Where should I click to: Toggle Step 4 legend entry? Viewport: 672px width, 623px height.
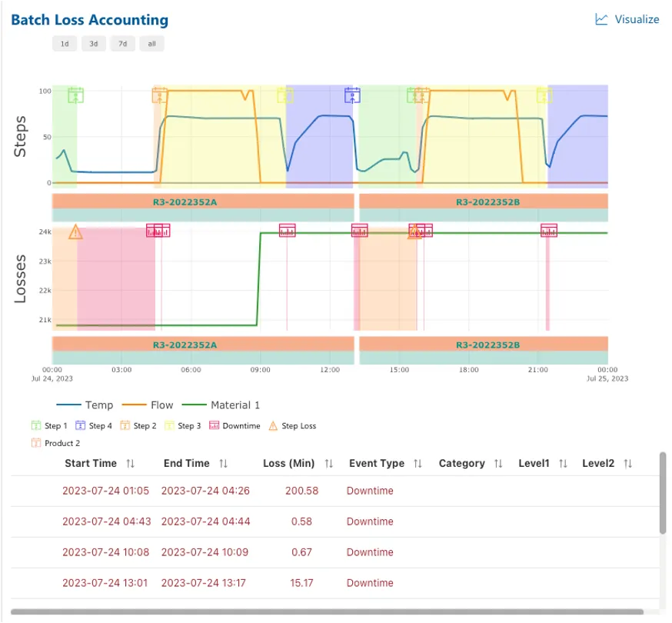tap(94, 426)
